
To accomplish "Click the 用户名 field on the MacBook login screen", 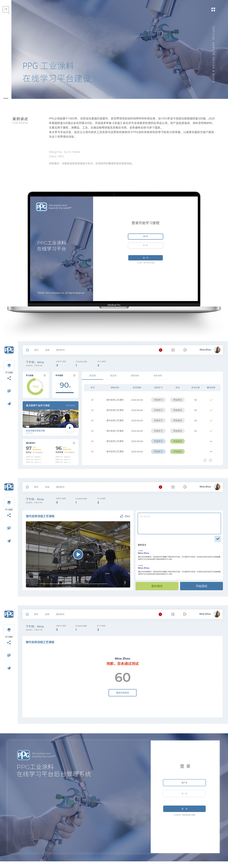I will tap(145, 236).
